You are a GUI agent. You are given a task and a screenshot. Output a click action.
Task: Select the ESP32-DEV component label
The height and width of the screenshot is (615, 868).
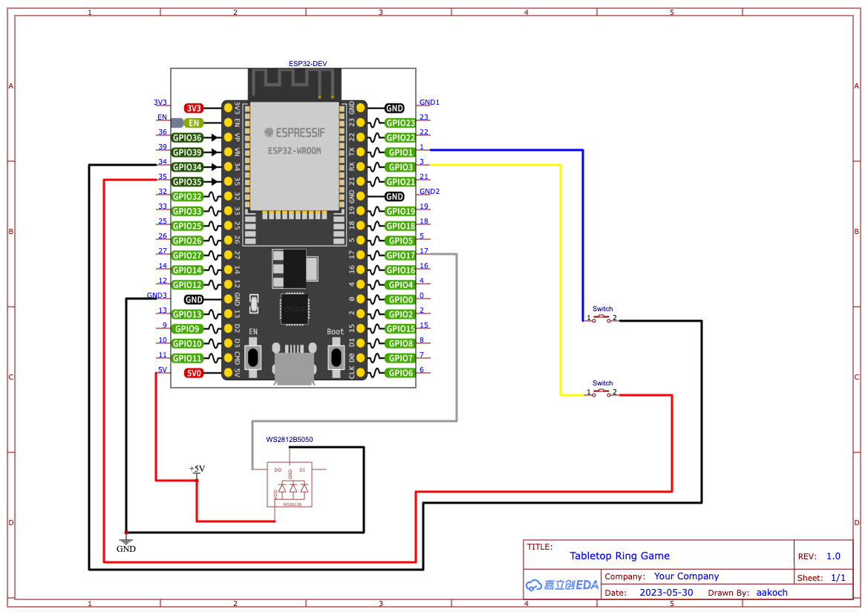click(x=308, y=64)
